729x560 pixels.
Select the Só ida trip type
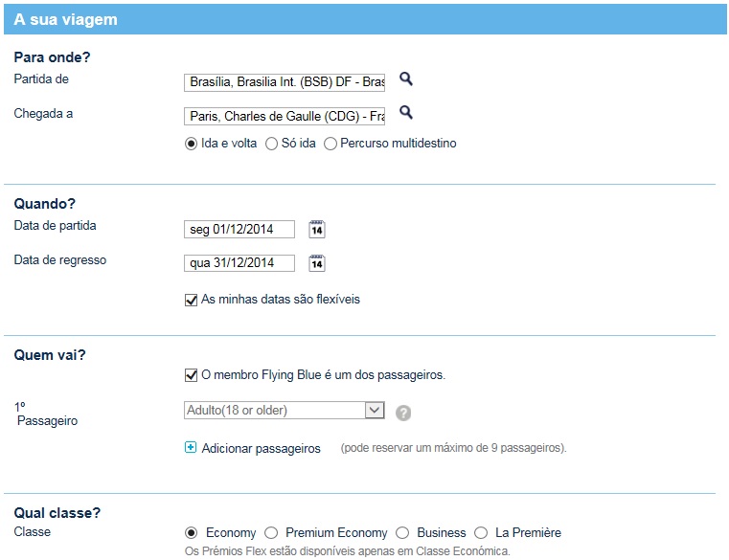(271, 144)
